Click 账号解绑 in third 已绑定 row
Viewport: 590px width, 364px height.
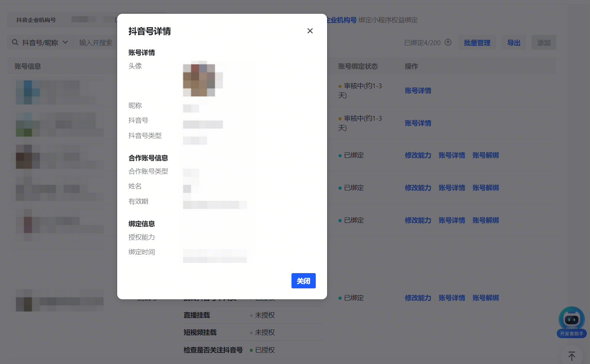[485, 220]
